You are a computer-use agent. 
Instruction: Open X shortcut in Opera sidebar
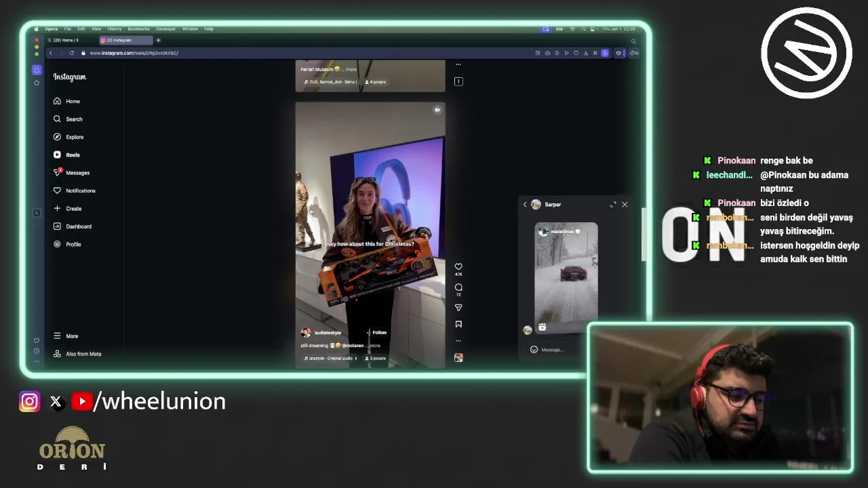(x=37, y=213)
